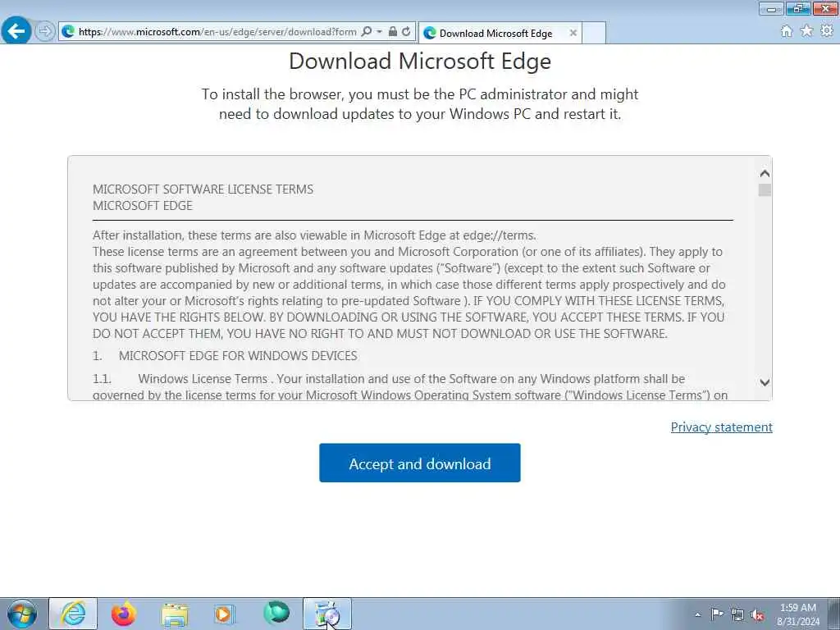The height and width of the screenshot is (630, 840).
Task: Click the muted volume tray icon
Action: coord(757,615)
